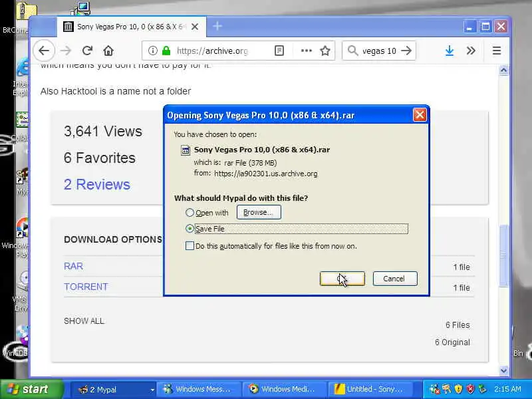Click the 6 Favorites text
The height and width of the screenshot is (399, 532).
[99, 158]
